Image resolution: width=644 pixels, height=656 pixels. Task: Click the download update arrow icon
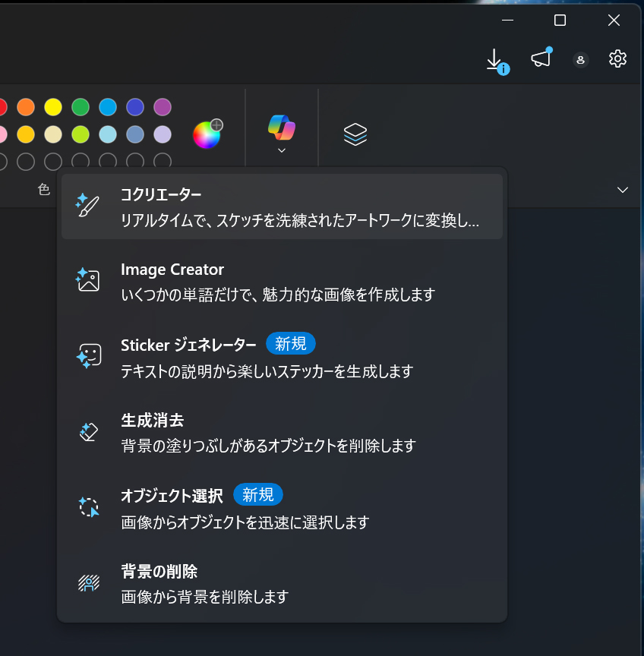pyautogui.click(x=495, y=58)
